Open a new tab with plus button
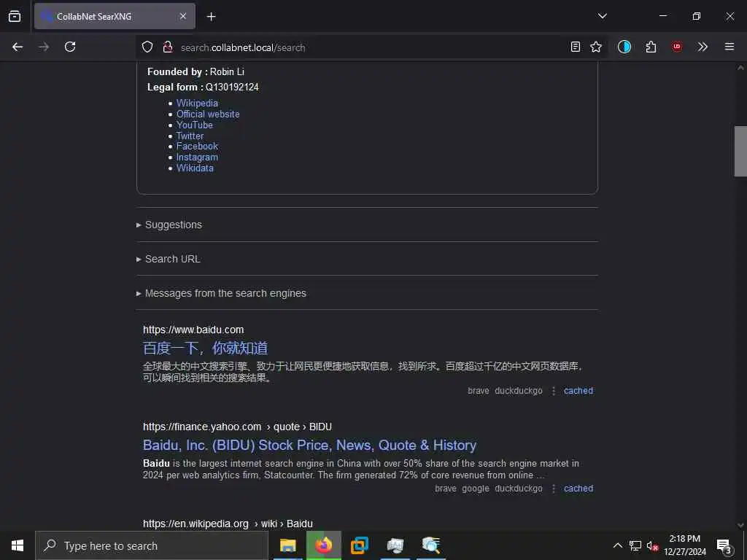 (x=211, y=17)
